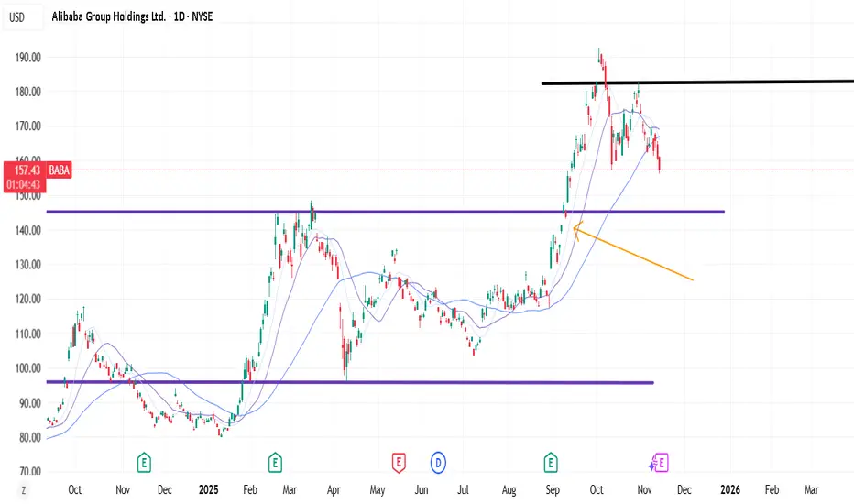Click the 80.00 price axis label
The width and height of the screenshot is (854, 504).
pos(28,437)
